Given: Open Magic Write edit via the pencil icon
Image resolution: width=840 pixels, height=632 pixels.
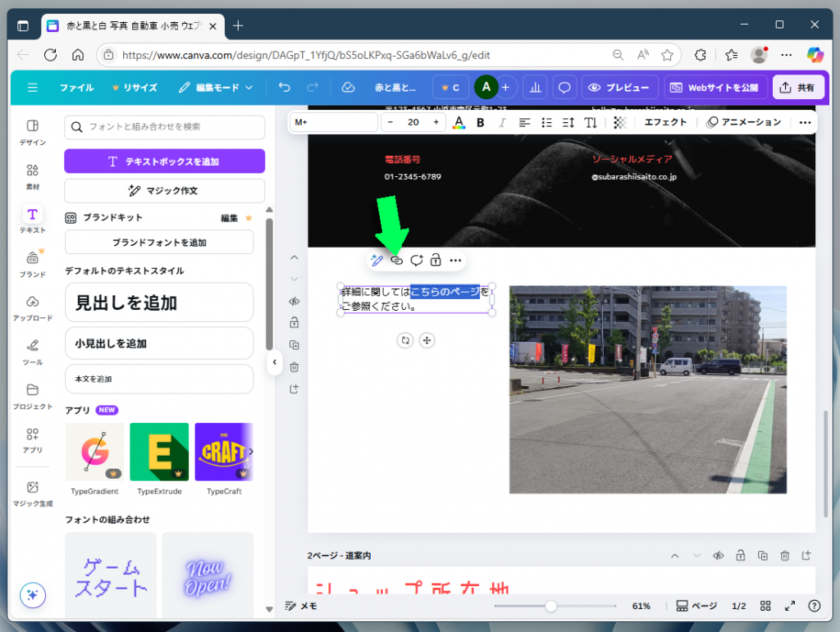Looking at the screenshot, I should [x=376, y=260].
